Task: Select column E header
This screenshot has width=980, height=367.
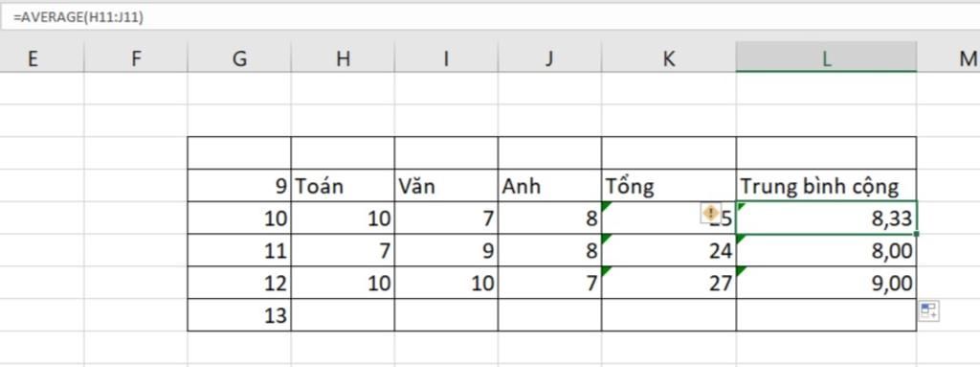Action: [33, 58]
